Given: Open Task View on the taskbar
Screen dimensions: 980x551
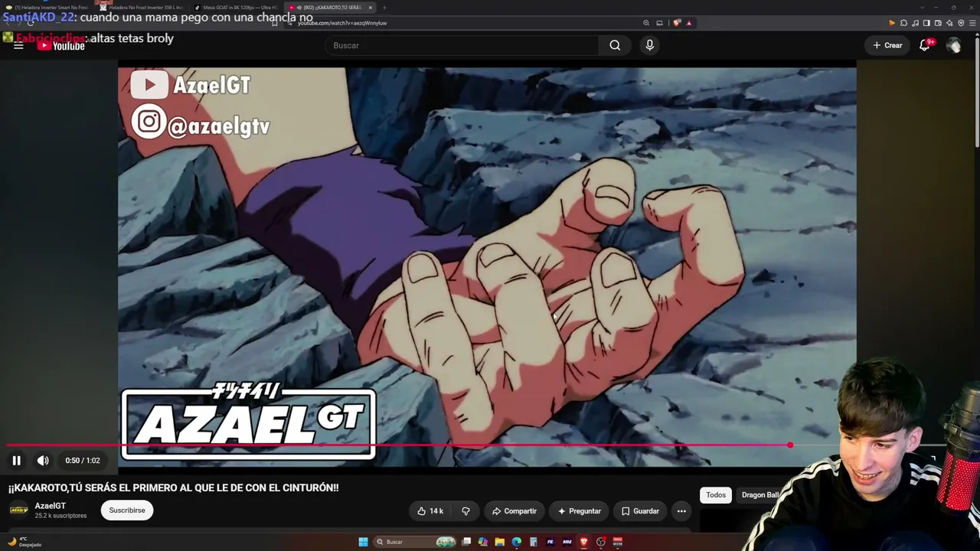Looking at the screenshot, I should coord(465,542).
